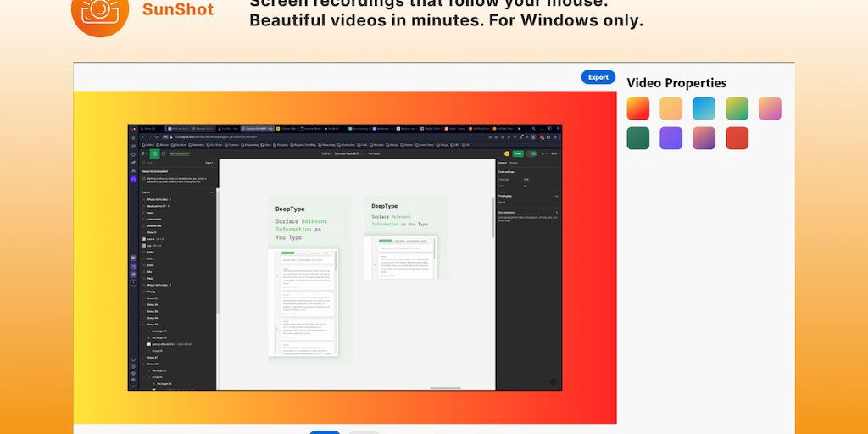Click the Export button
The height and width of the screenshot is (434, 868).
tap(598, 77)
